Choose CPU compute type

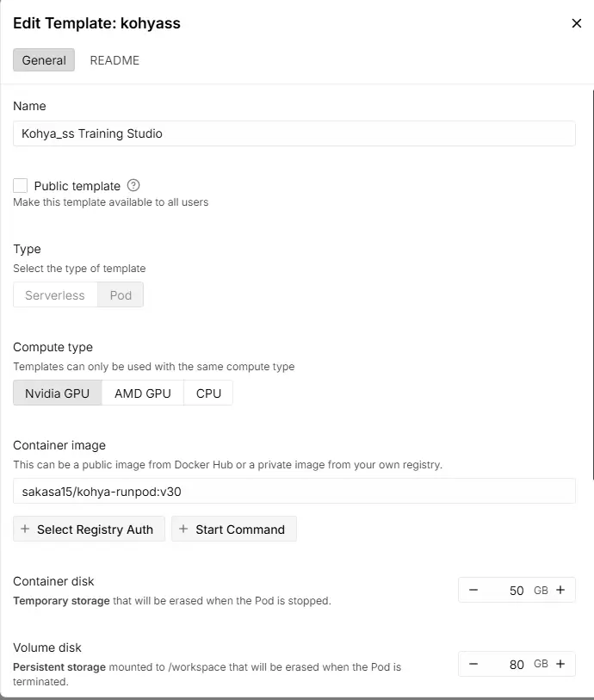coord(208,393)
